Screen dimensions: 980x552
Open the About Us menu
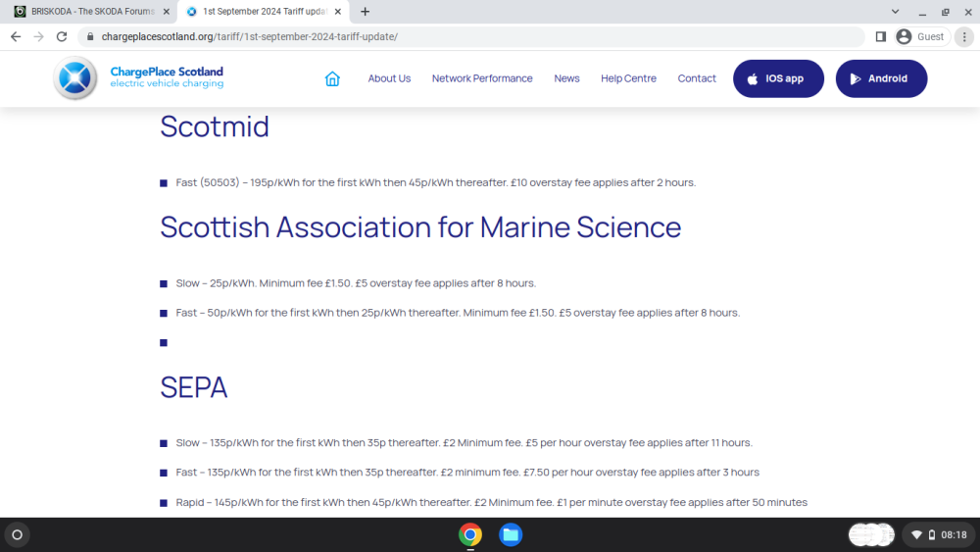coord(389,78)
